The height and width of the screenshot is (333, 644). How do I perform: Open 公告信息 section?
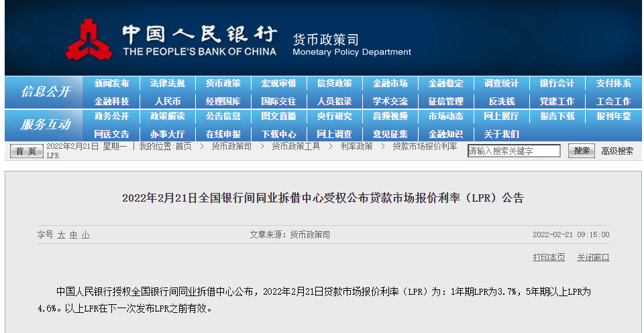pos(223,117)
